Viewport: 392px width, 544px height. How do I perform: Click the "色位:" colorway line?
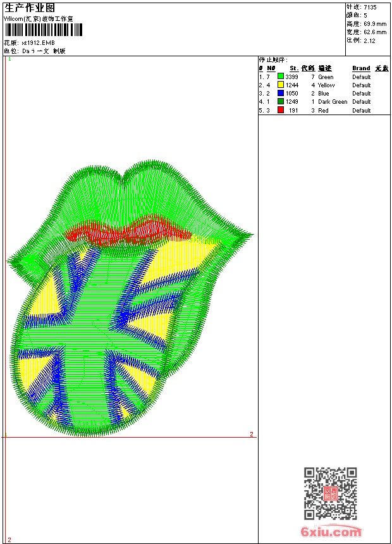35,51
